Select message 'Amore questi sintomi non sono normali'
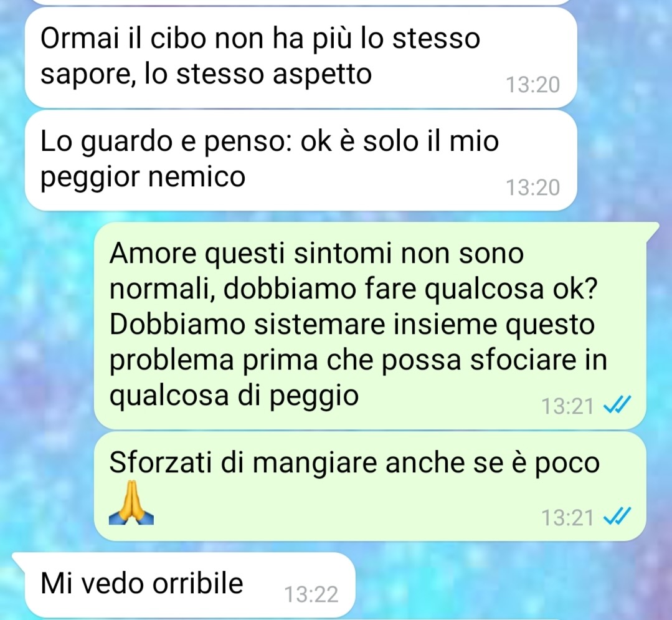Image resolution: width=672 pixels, height=620 pixels. pyautogui.click(x=370, y=325)
